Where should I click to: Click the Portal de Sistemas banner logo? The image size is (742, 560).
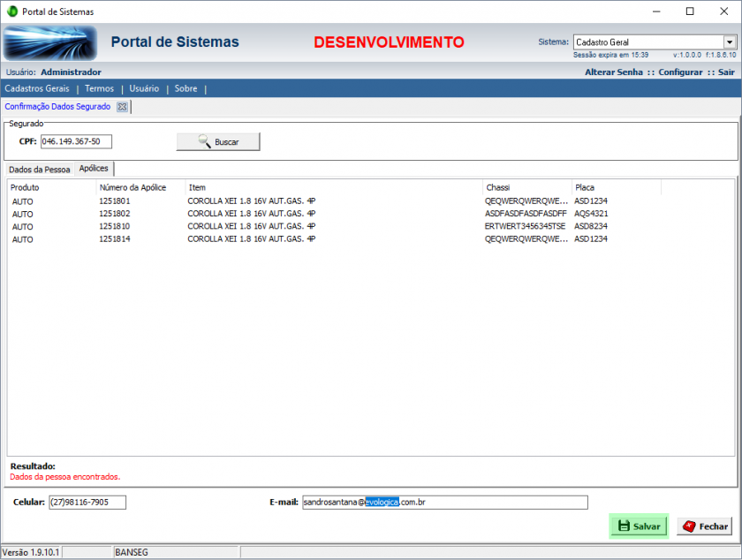[x=49, y=42]
